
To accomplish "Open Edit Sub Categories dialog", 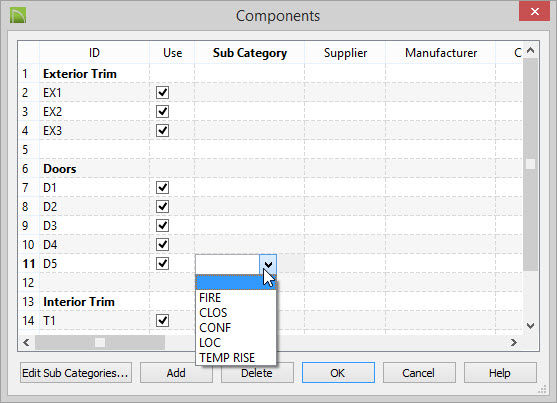I will pos(76,373).
